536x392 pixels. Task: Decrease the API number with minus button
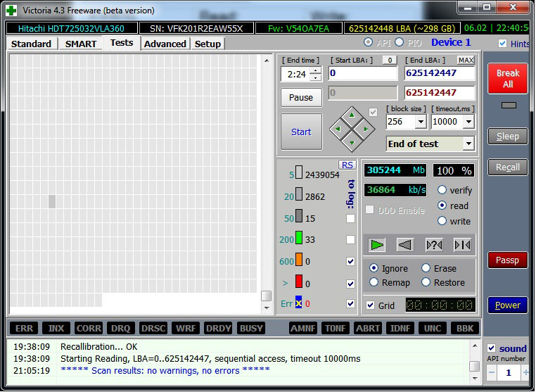492,372
